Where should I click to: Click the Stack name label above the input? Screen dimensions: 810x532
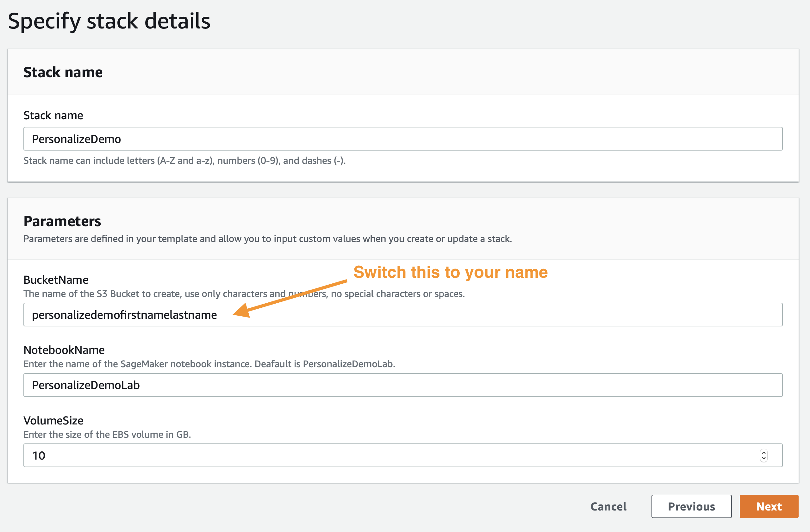tap(53, 115)
